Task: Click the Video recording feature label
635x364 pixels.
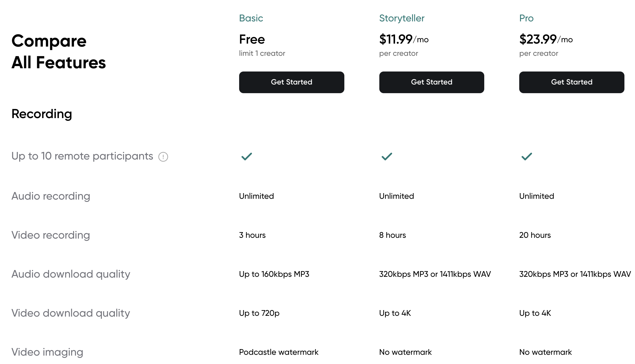Action: click(51, 235)
